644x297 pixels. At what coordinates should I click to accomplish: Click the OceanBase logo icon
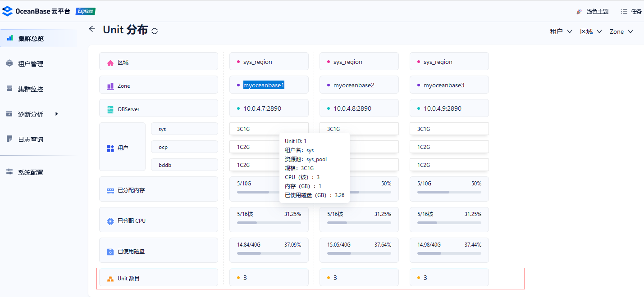point(7,11)
